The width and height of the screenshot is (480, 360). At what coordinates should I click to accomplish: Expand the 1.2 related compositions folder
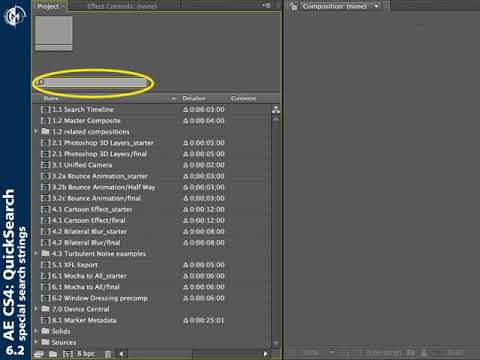point(36,131)
